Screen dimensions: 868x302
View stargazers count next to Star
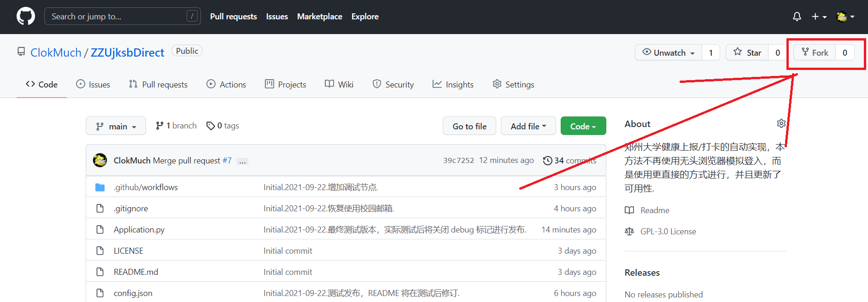click(x=778, y=52)
